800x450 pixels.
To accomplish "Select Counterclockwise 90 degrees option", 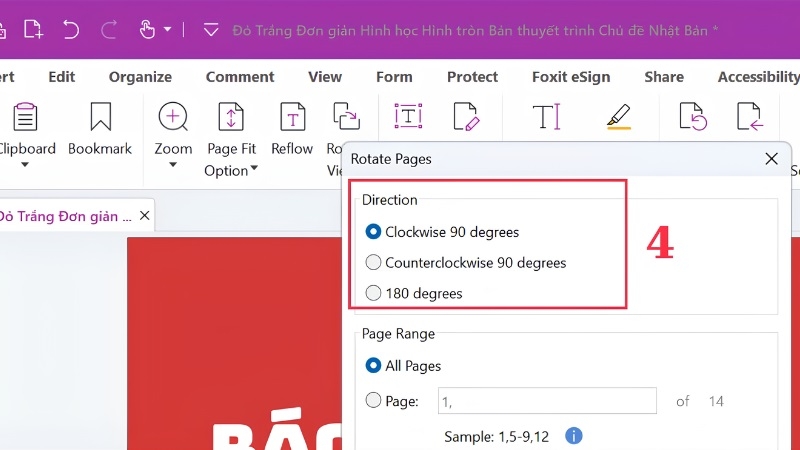I will (x=373, y=262).
